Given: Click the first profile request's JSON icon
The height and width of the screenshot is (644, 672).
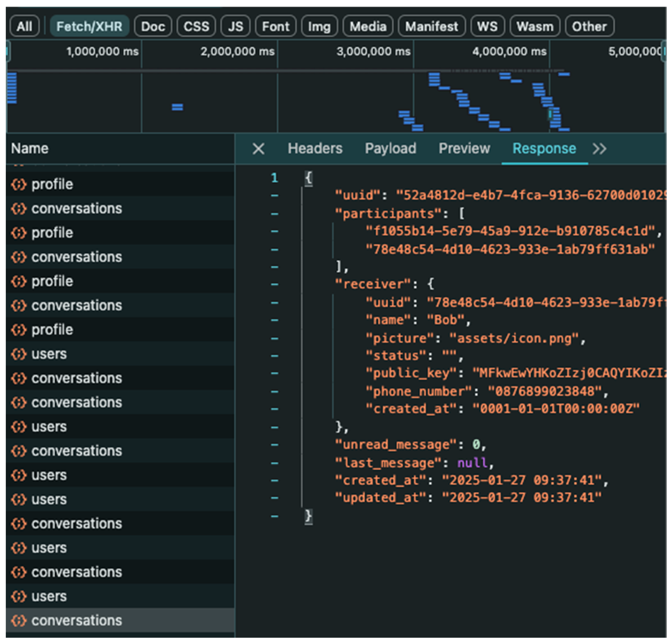Looking at the screenshot, I should (x=18, y=185).
